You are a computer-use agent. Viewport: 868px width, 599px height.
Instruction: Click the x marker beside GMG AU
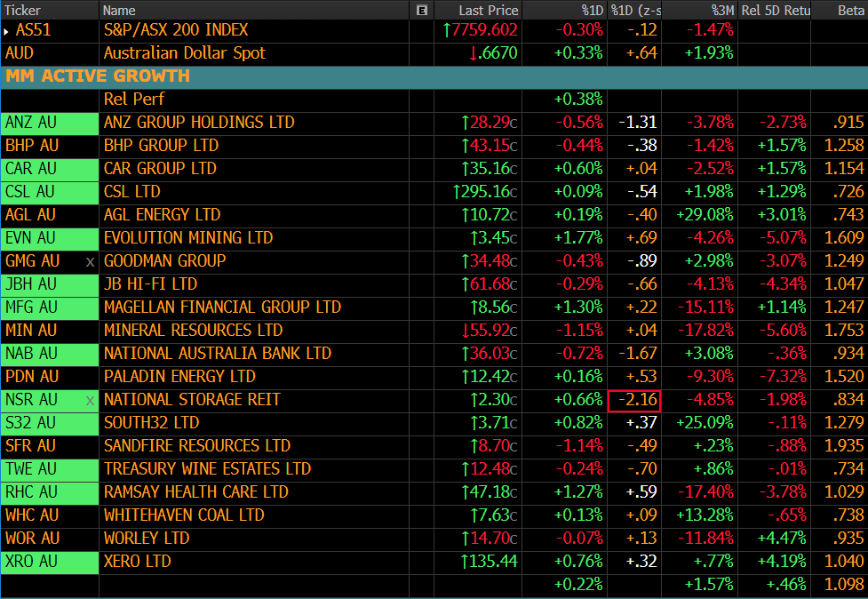tap(89, 261)
